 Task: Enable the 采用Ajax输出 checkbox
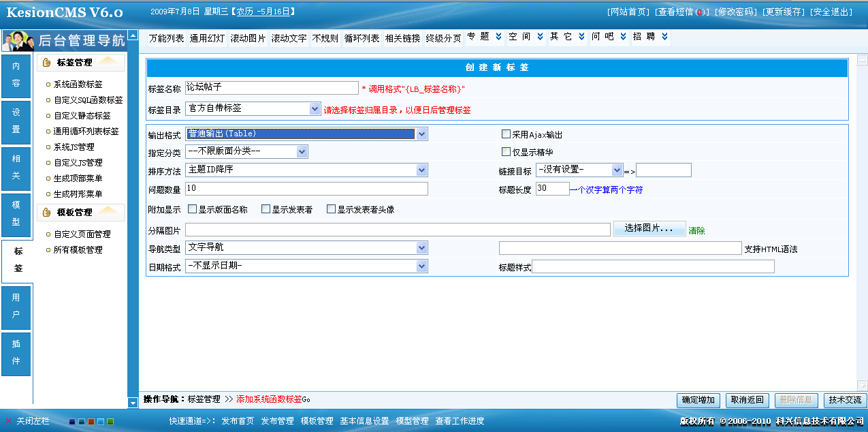tap(506, 134)
